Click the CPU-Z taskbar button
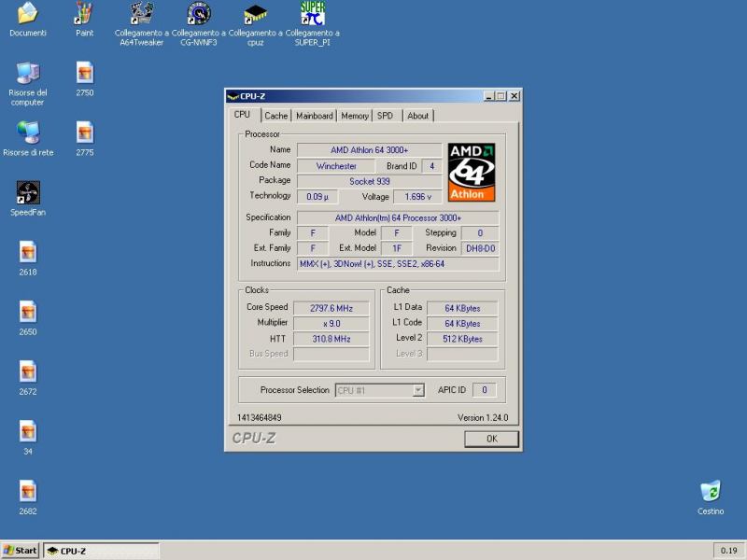Image resolution: width=747 pixels, height=560 pixels. click(101, 551)
